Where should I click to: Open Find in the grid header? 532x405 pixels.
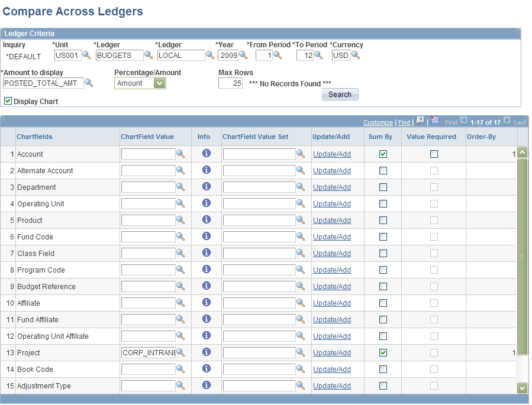tap(404, 122)
